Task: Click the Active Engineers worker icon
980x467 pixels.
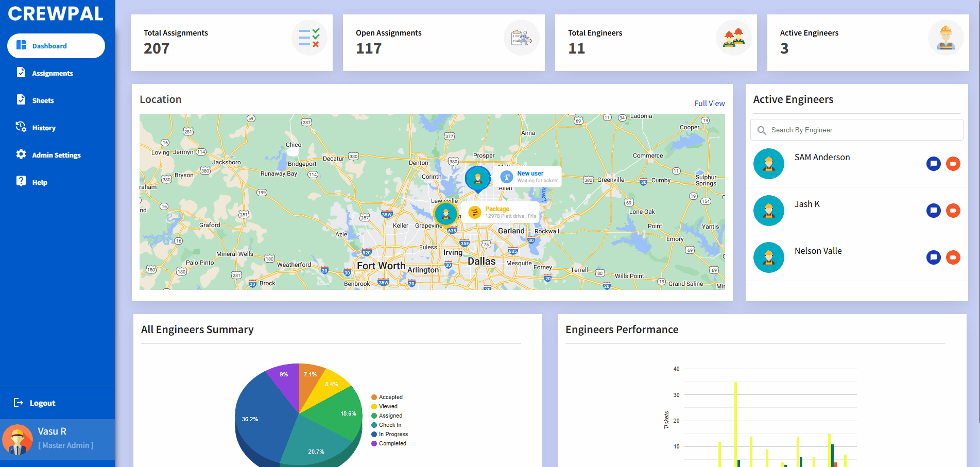Action: coord(945,38)
